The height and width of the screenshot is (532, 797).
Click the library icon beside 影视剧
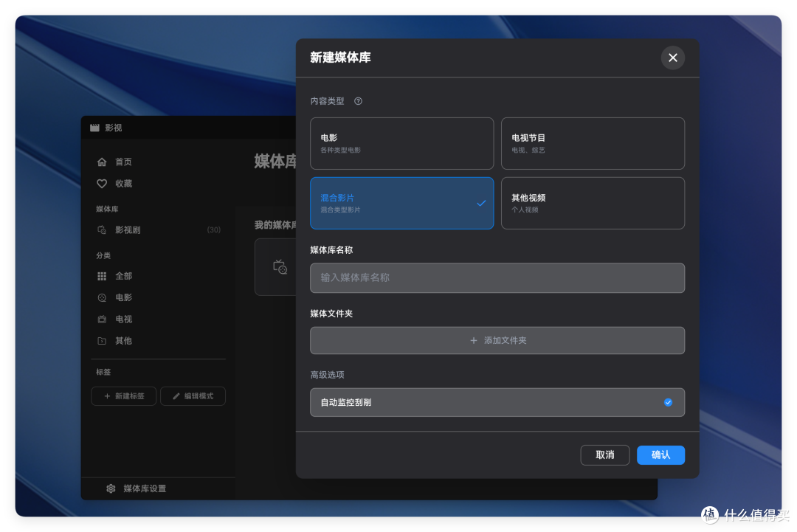pos(102,230)
